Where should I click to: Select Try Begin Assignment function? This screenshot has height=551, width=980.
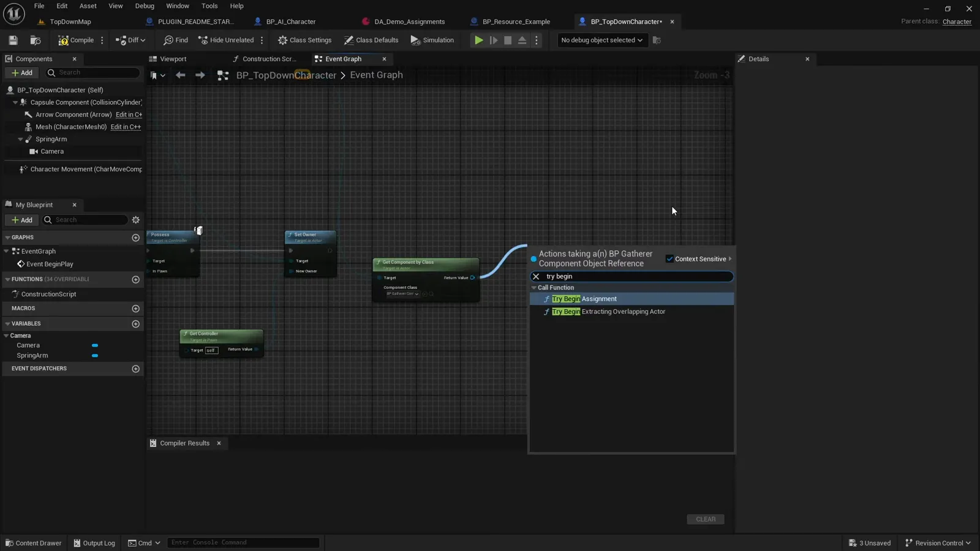pyautogui.click(x=631, y=299)
